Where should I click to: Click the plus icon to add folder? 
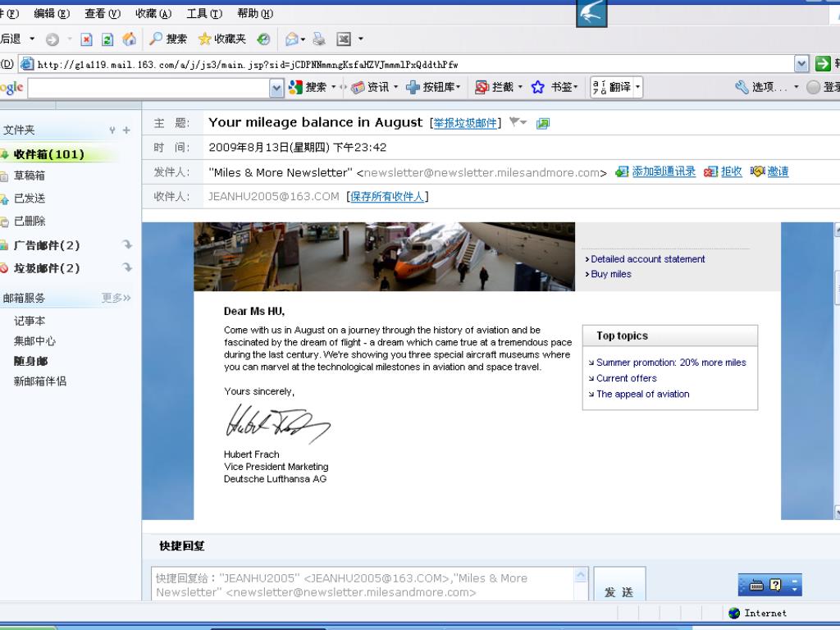126,130
